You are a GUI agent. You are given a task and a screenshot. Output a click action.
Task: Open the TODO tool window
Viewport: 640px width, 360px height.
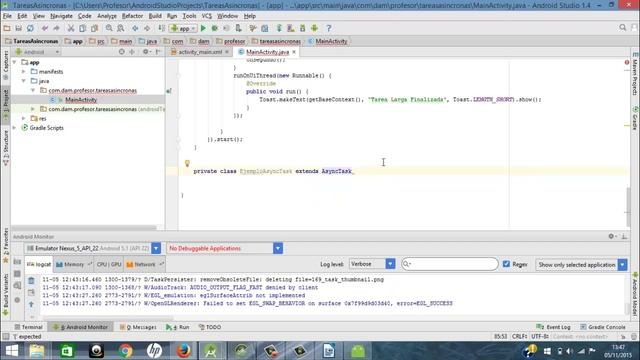click(x=210, y=327)
